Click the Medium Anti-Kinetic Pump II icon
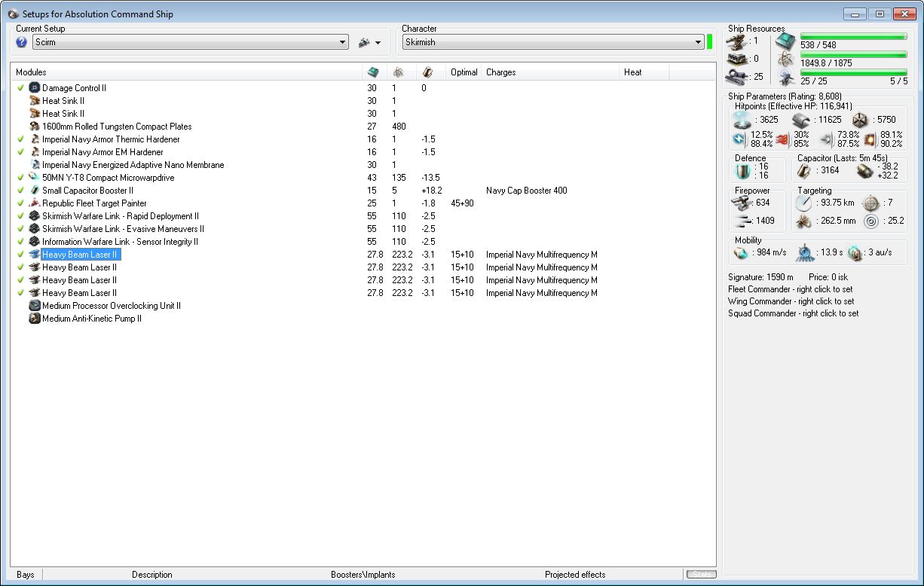This screenshot has width=924, height=586. point(34,319)
